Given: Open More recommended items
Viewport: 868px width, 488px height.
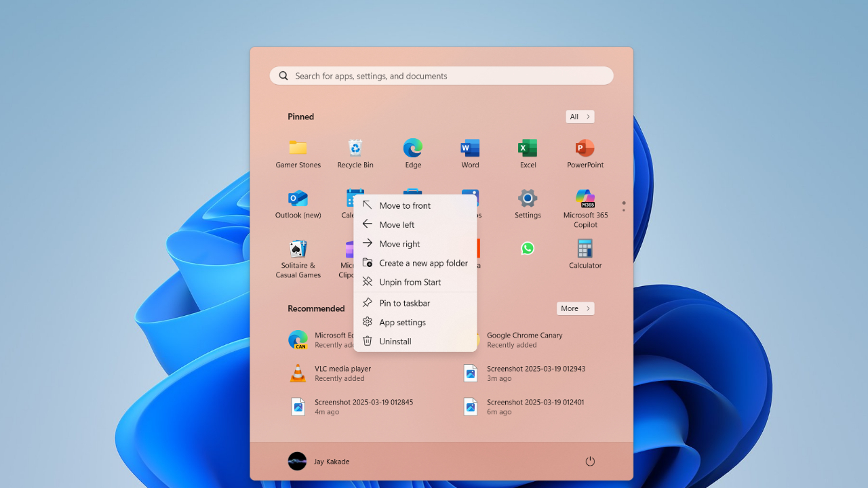Looking at the screenshot, I should coord(575,308).
